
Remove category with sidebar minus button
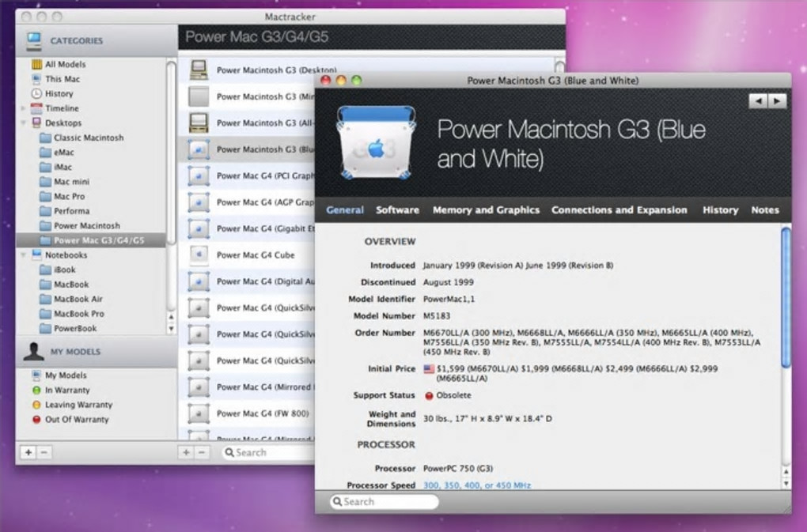pyautogui.click(x=44, y=452)
